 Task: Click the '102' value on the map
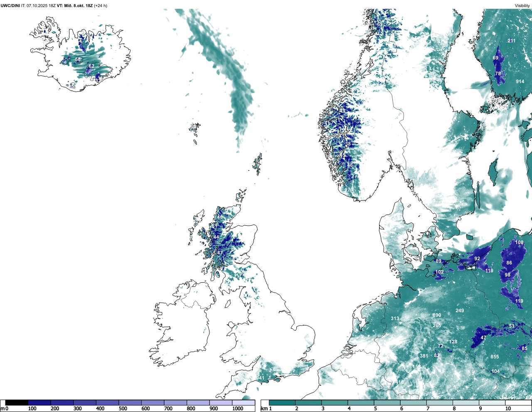click(439, 272)
